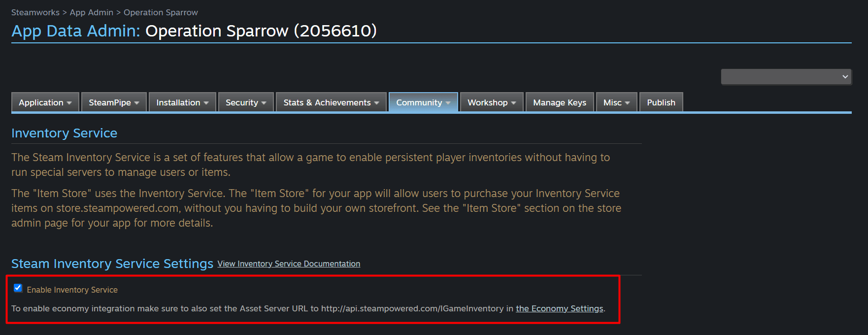Viewport: 868px width, 335px height.
Task: Expand the Misc menu
Action: click(617, 102)
